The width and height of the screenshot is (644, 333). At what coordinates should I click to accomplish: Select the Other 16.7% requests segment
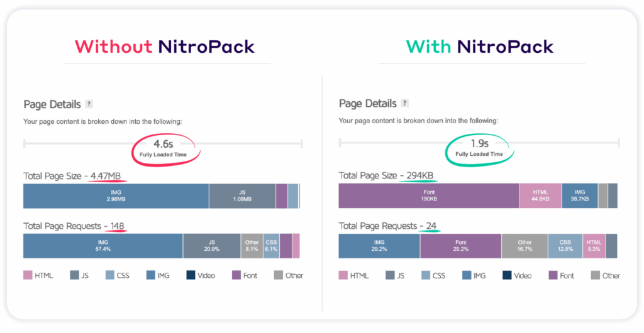pos(525,246)
